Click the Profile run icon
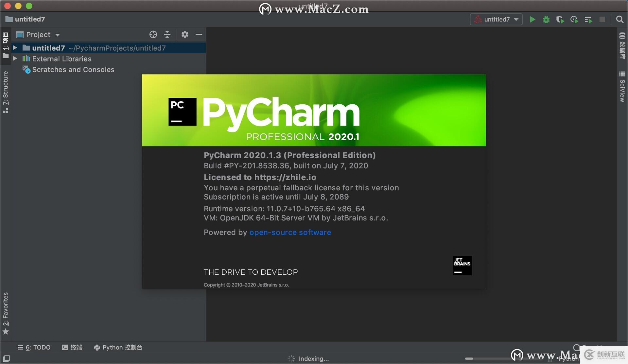 coord(574,20)
